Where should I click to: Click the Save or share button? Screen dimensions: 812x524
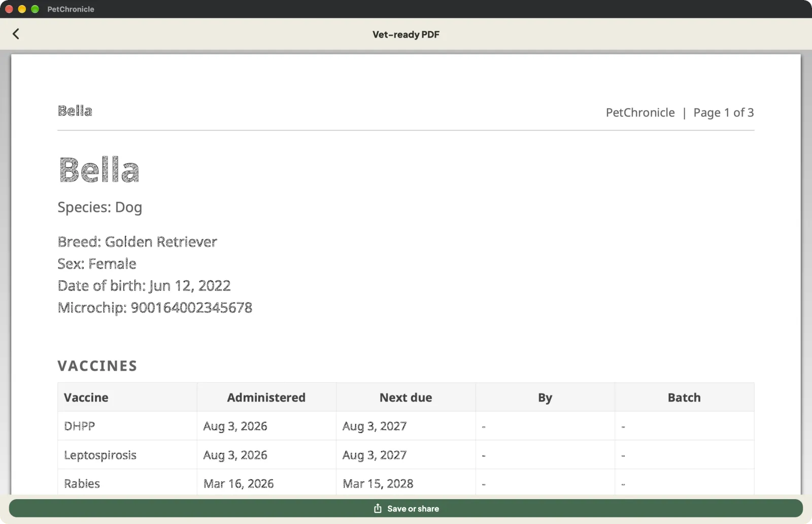coord(406,508)
